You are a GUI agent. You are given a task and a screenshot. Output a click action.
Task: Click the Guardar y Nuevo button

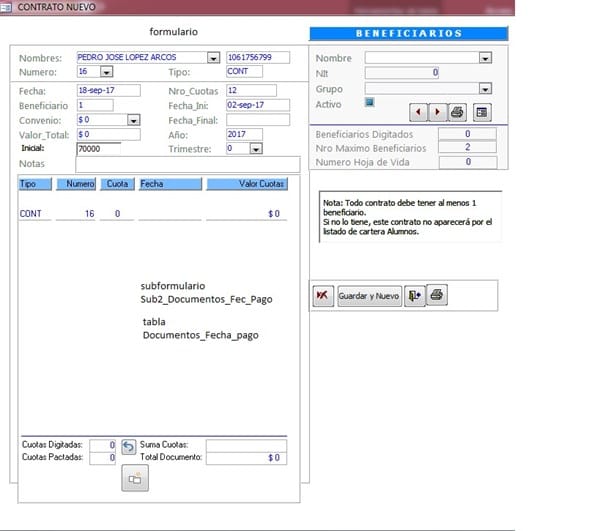[369, 296]
